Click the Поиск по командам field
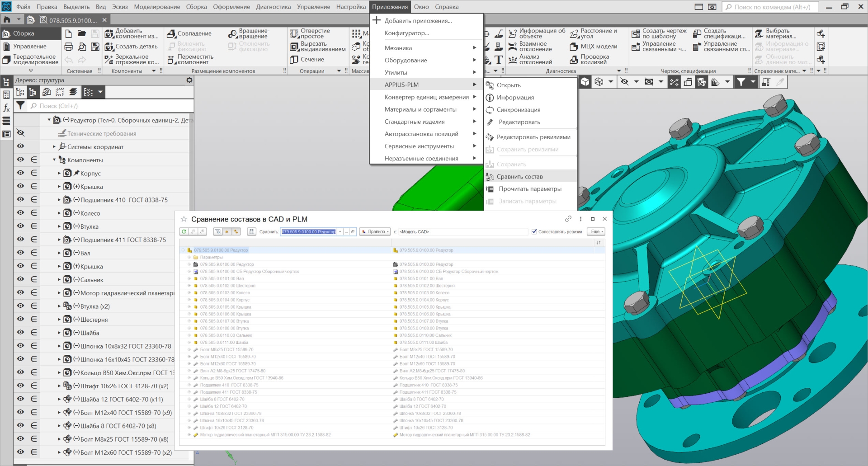This screenshot has width=868, height=466. coord(770,7)
